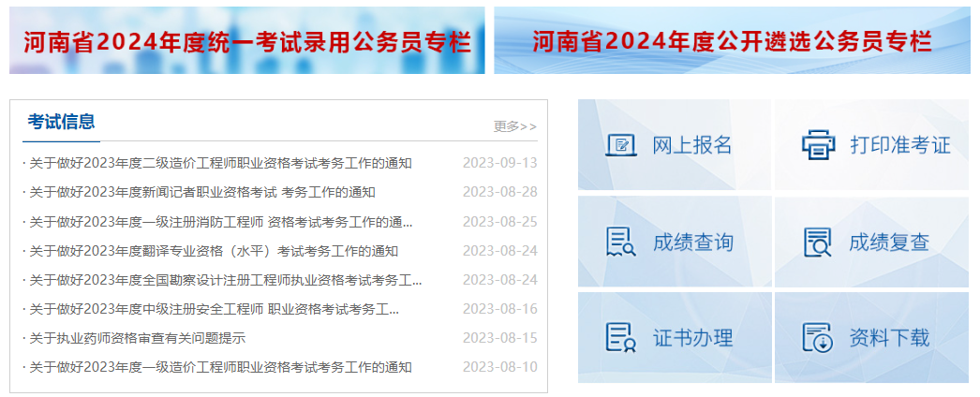Open the 2024年度公开遴选公务员专栏 banner
The image size is (980, 397).
pyautogui.click(x=732, y=41)
